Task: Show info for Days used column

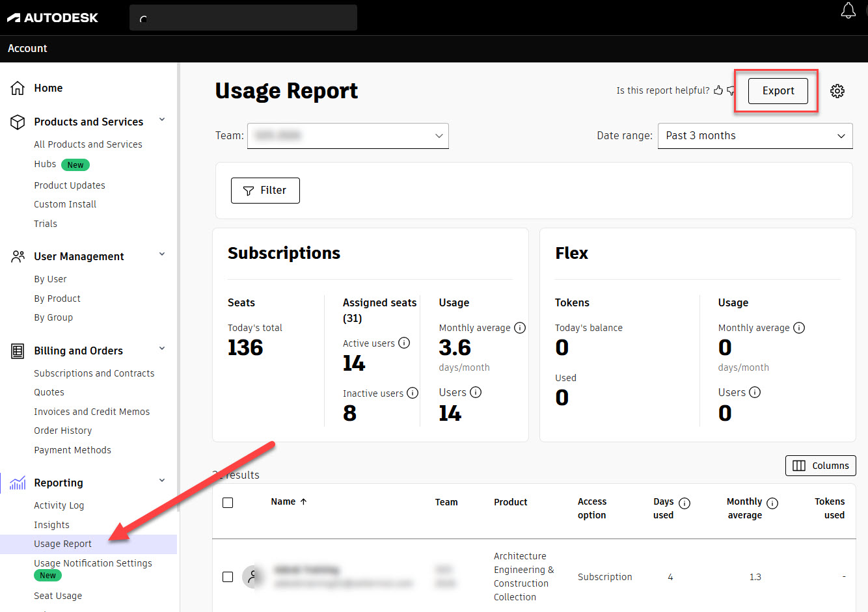Action: [x=685, y=503]
